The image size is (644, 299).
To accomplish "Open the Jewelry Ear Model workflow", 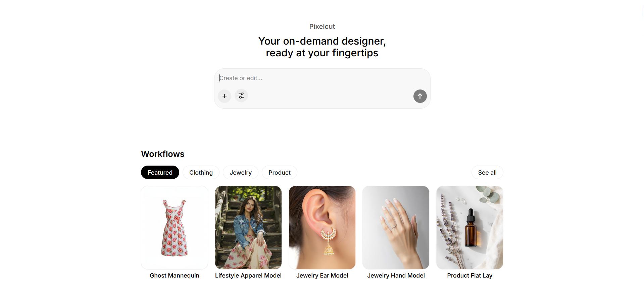I will pyautogui.click(x=322, y=227).
